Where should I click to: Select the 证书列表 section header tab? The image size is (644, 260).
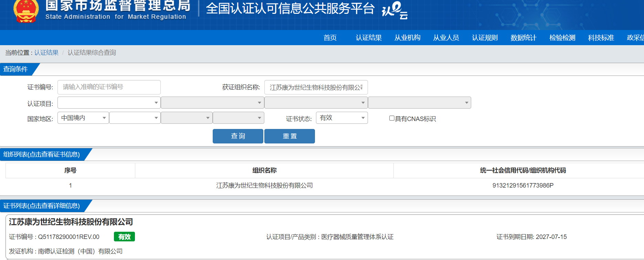(42, 206)
